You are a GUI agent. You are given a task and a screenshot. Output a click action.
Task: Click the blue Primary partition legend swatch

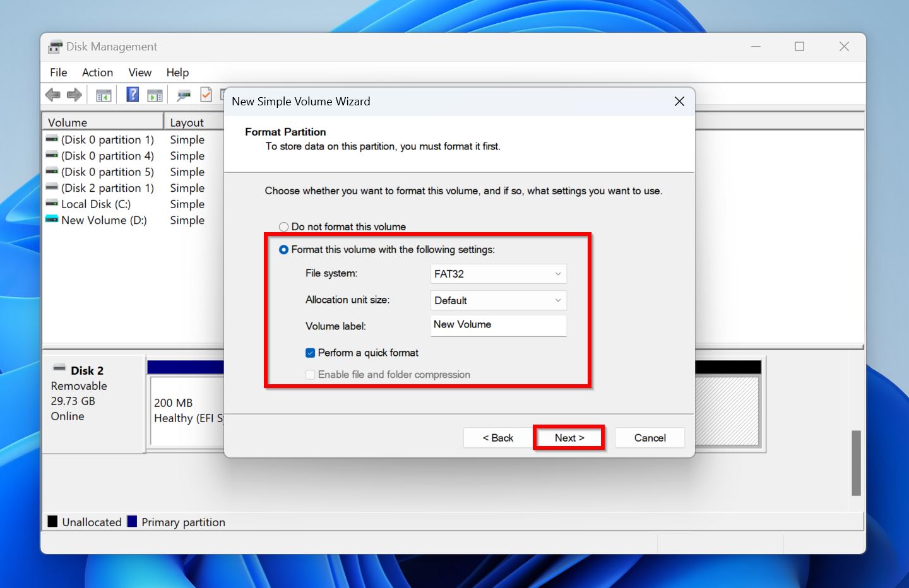pyautogui.click(x=132, y=522)
